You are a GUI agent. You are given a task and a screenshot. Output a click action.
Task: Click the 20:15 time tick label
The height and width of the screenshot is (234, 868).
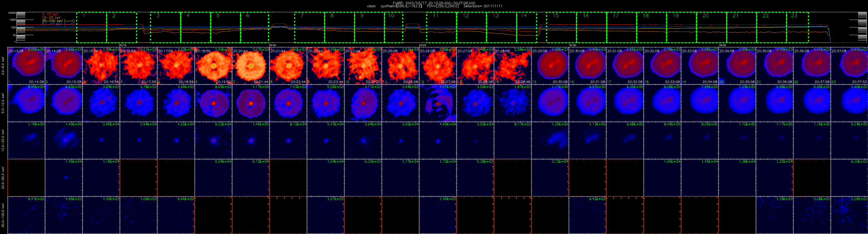tap(123, 45)
